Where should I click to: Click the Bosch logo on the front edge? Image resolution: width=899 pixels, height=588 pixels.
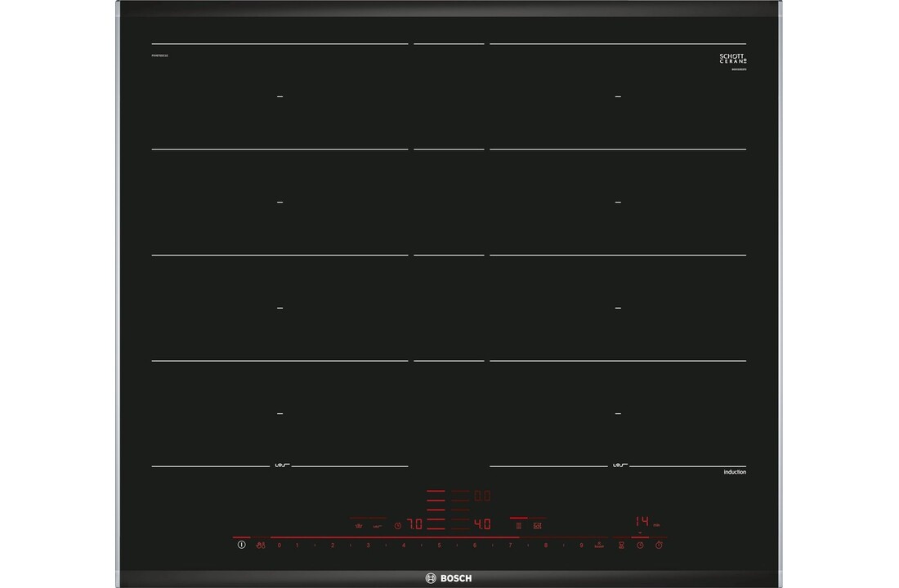449,577
